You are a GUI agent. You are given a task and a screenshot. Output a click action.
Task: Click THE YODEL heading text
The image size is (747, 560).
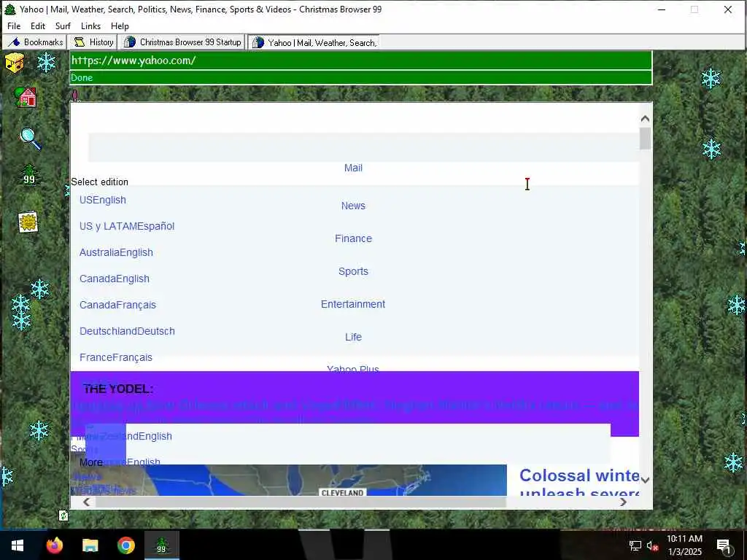point(118,389)
